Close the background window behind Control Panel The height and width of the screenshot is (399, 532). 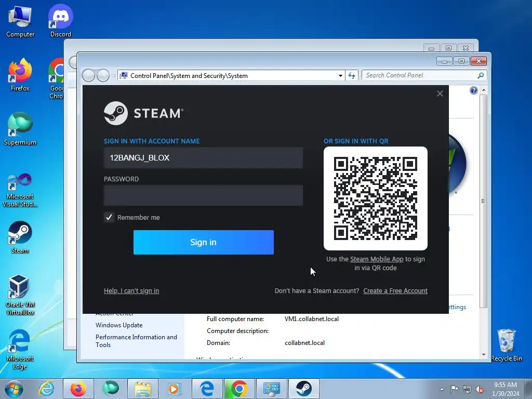click(x=466, y=48)
